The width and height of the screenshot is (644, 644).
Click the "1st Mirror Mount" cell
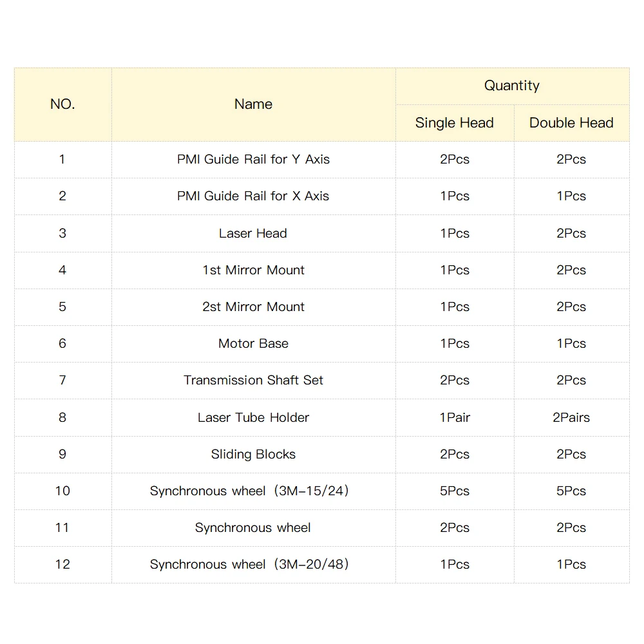coord(253,270)
